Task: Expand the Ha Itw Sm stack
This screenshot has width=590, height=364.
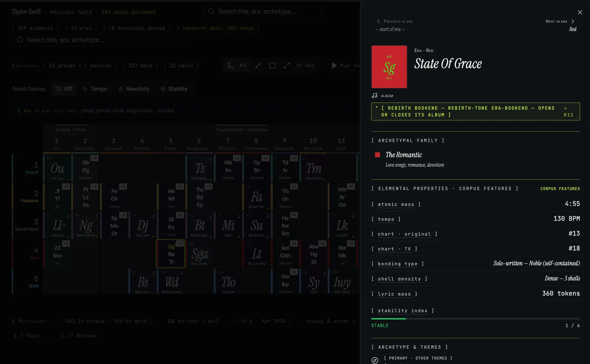Action: 285,225
